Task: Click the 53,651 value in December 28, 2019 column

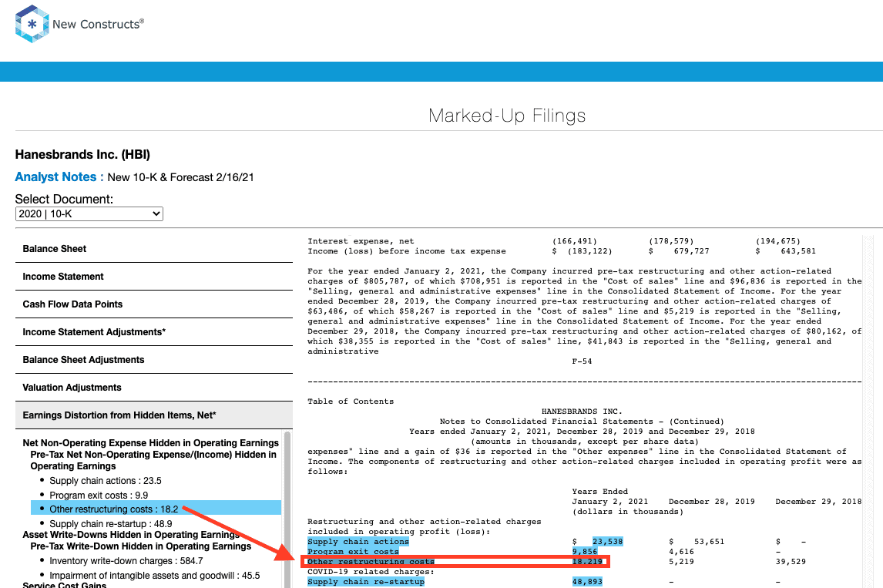Action: coord(710,542)
